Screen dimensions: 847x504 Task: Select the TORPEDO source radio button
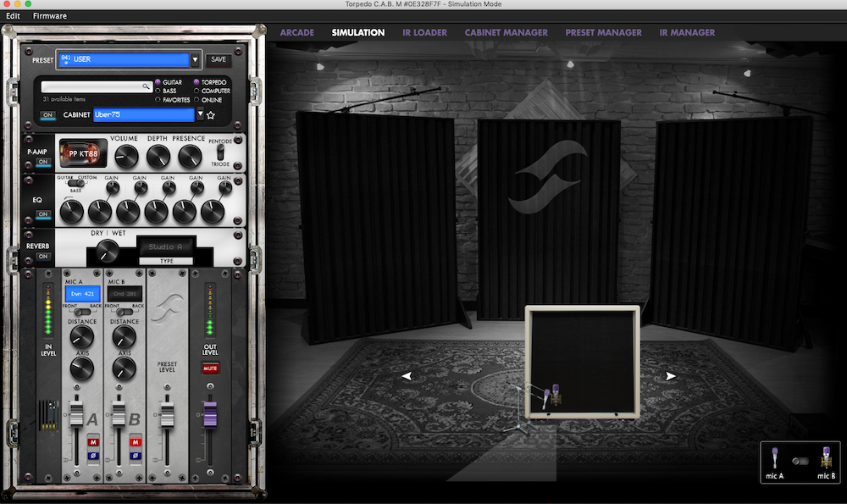197,82
